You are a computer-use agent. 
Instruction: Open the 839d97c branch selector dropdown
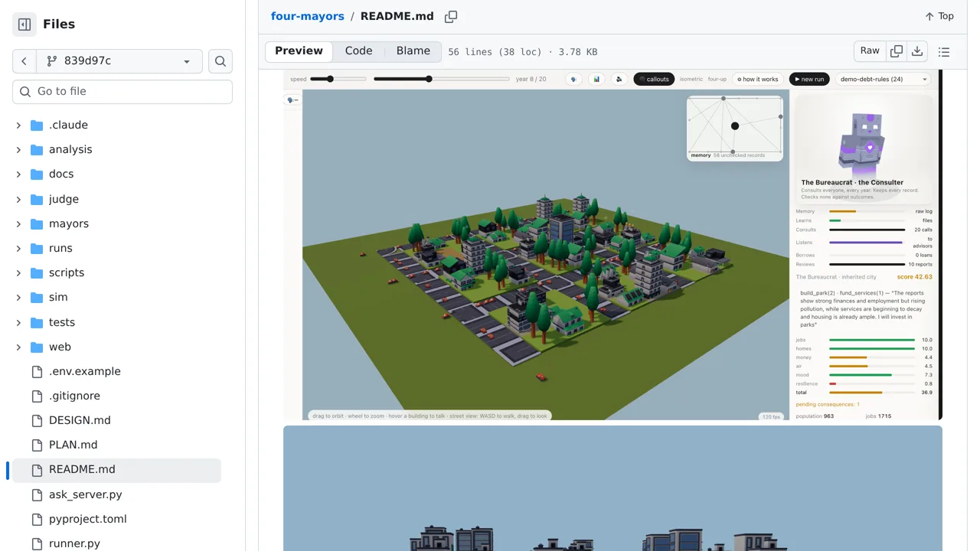pyautogui.click(x=119, y=61)
